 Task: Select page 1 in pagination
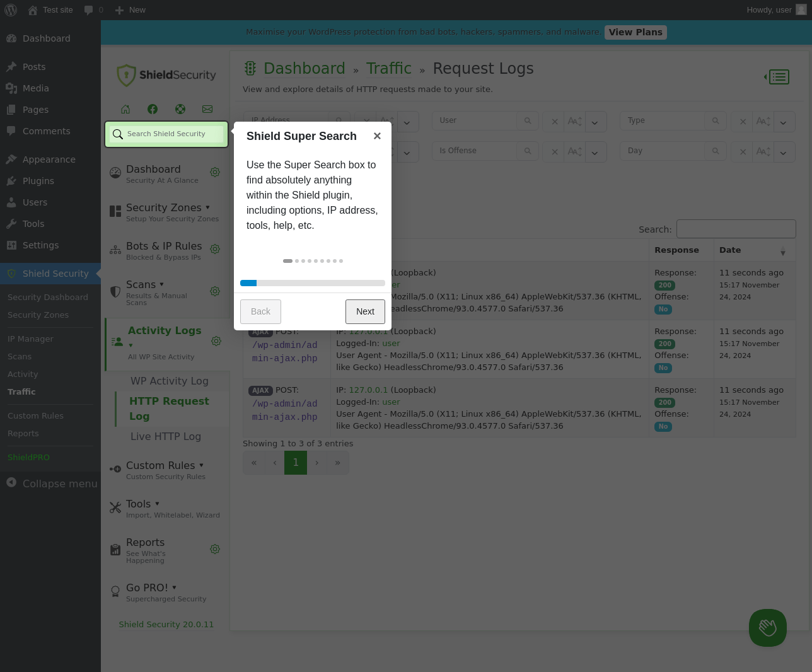pos(296,463)
